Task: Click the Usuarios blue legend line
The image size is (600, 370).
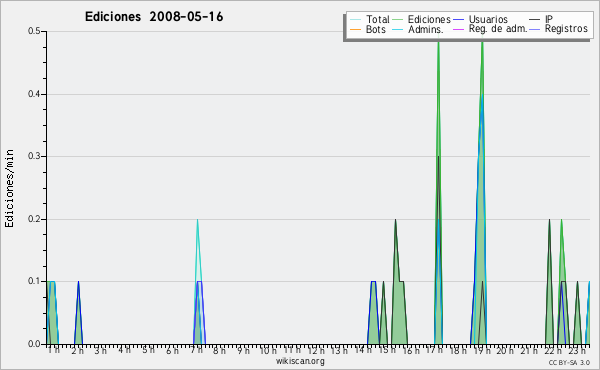Action: click(458, 20)
